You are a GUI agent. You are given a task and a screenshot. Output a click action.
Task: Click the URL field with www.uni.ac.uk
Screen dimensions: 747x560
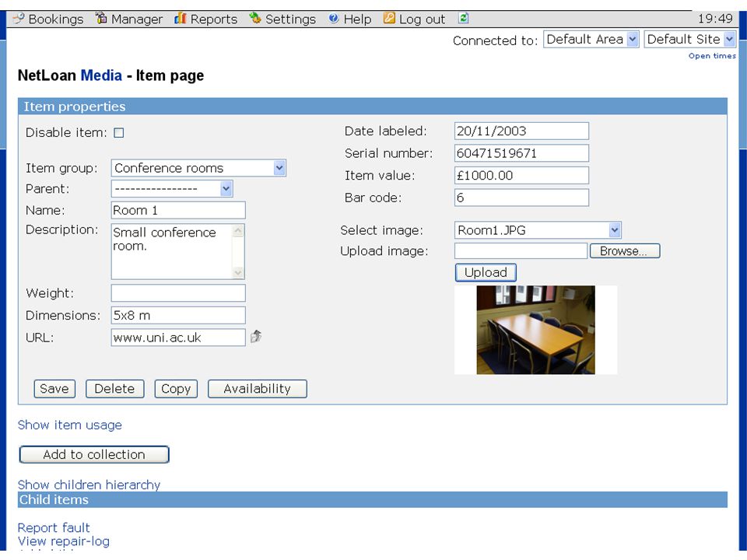point(178,337)
